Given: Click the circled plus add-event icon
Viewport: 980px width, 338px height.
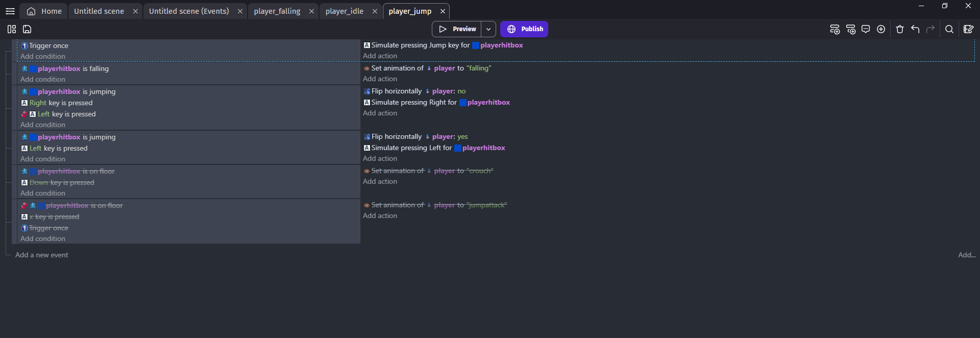Looking at the screenshot, I should coord(881,29).
